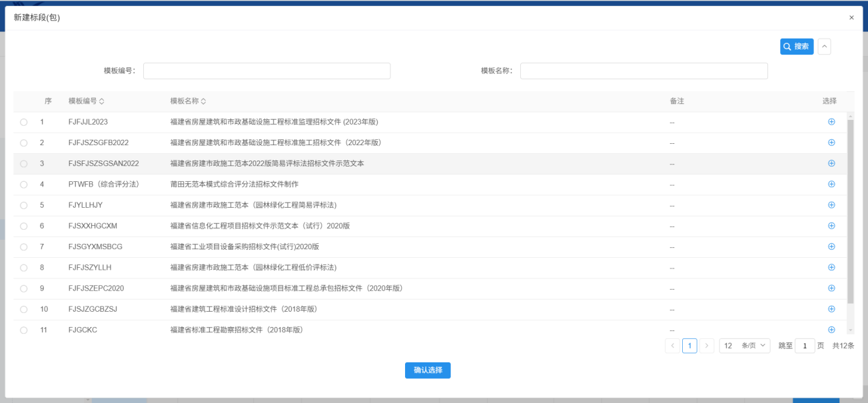Image resolution: width=868 pixels, height=403 pixels.
Task: Click plus icon for FJSJZGCBZSJ row
Action: (x=831, y=309)
